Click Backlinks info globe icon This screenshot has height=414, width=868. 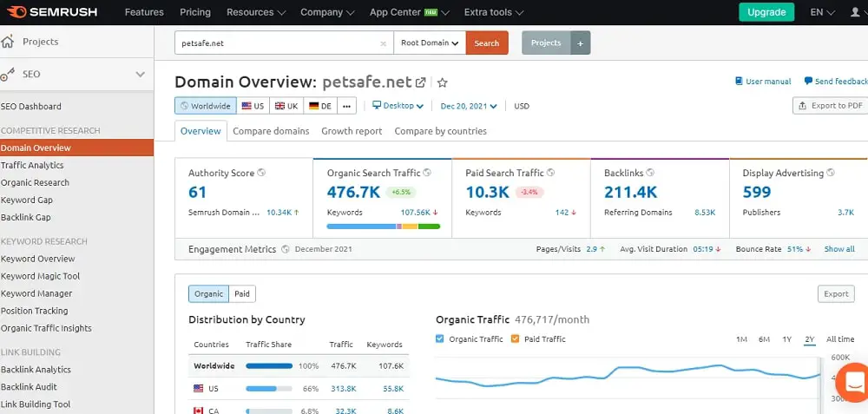(650, 173)
